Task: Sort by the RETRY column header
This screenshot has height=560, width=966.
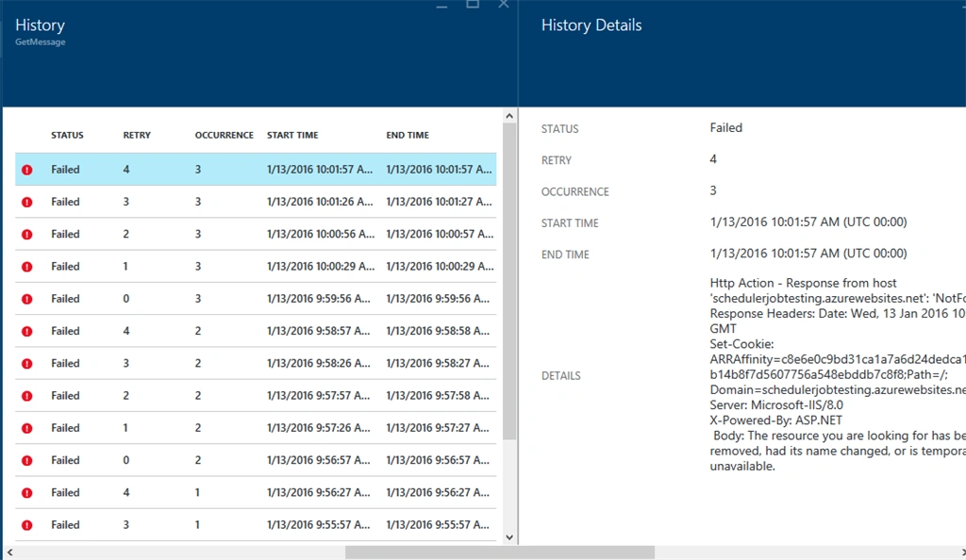Action: tap(137, 136)
